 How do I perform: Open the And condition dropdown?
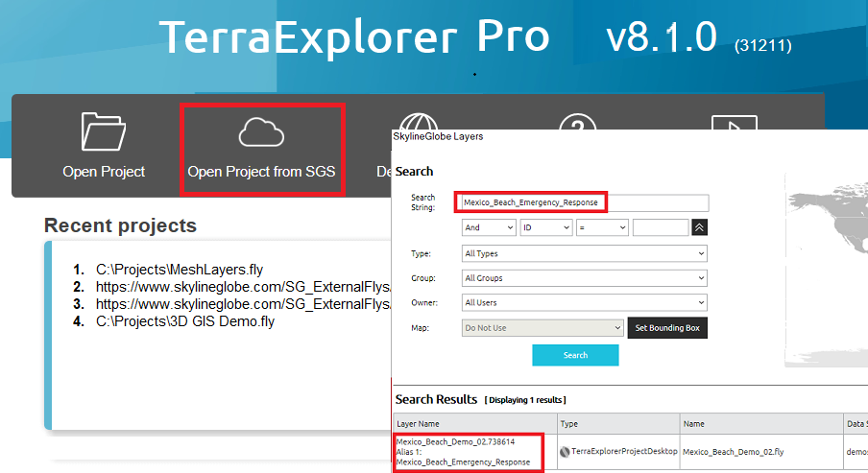coord(489,227)
